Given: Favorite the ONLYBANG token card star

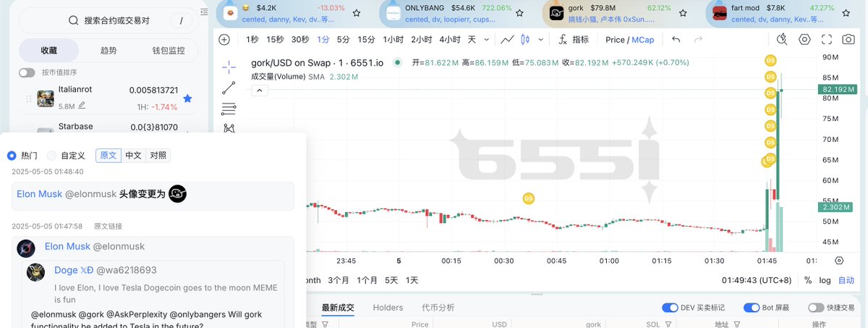Looking at the screenshot, I should (519, 13).
